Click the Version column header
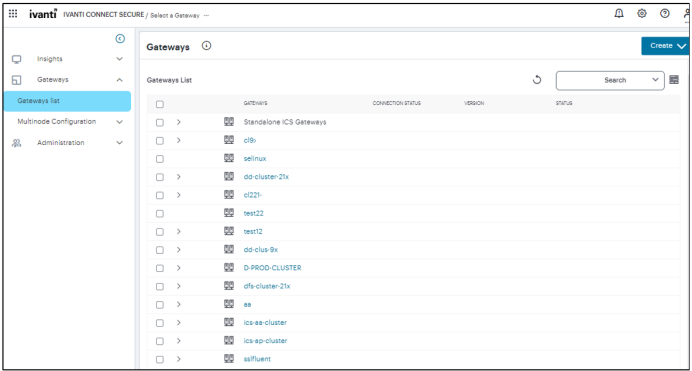Image resolution: width=692 pixels, height=371 pixels. (x=474, y=103)
